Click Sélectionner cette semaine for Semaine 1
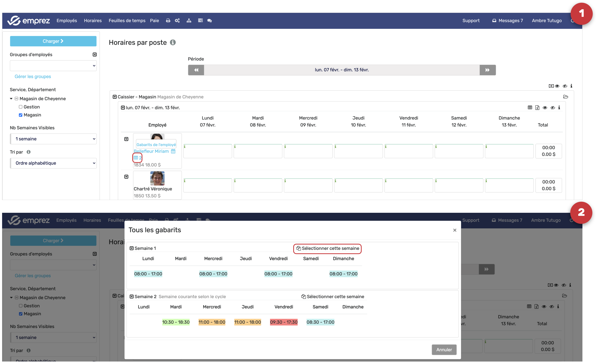The image size is (596, 364). [327, 248]
